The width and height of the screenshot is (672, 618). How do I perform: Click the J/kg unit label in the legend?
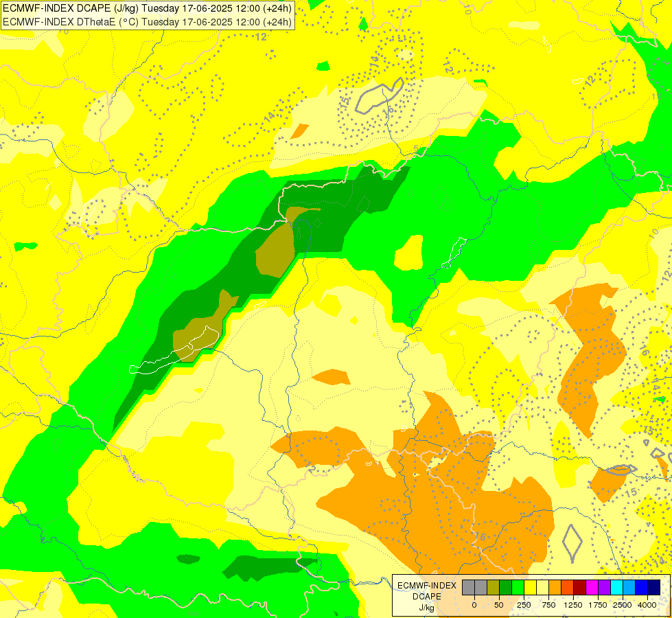coord(427,608)
